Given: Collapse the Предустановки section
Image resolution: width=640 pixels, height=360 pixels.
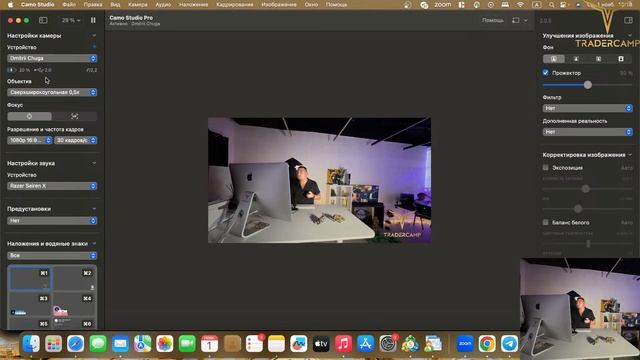Looking at the screenshot, I should coord(94,209).
